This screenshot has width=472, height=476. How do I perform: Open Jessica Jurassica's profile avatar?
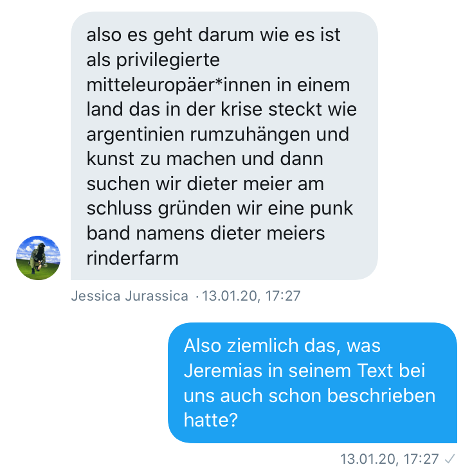coord(39,258)
